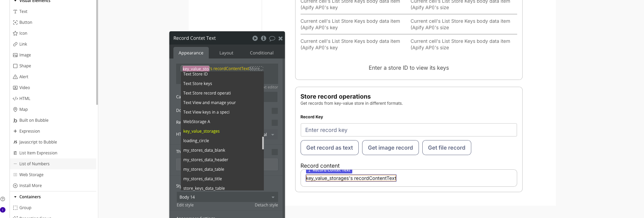Toggle the checkbox in the 'Th' row
Viewport: 644px width, 218px height.
(x=275, y=152)
